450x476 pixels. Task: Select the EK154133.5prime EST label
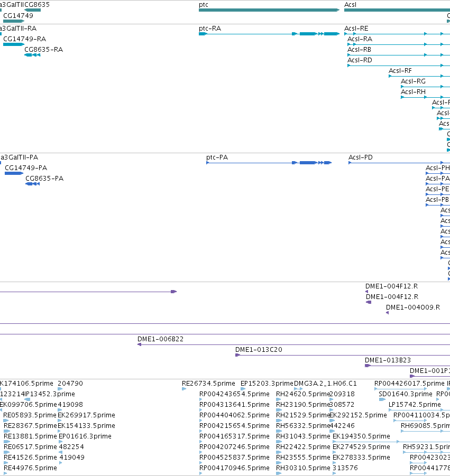point(86,426)
